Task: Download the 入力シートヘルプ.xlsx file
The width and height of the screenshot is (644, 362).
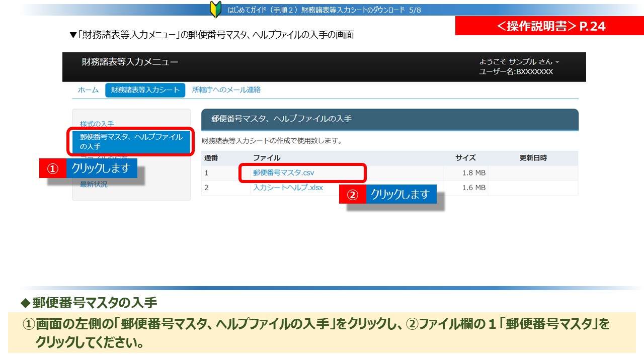Action: [x=288, y=188]
